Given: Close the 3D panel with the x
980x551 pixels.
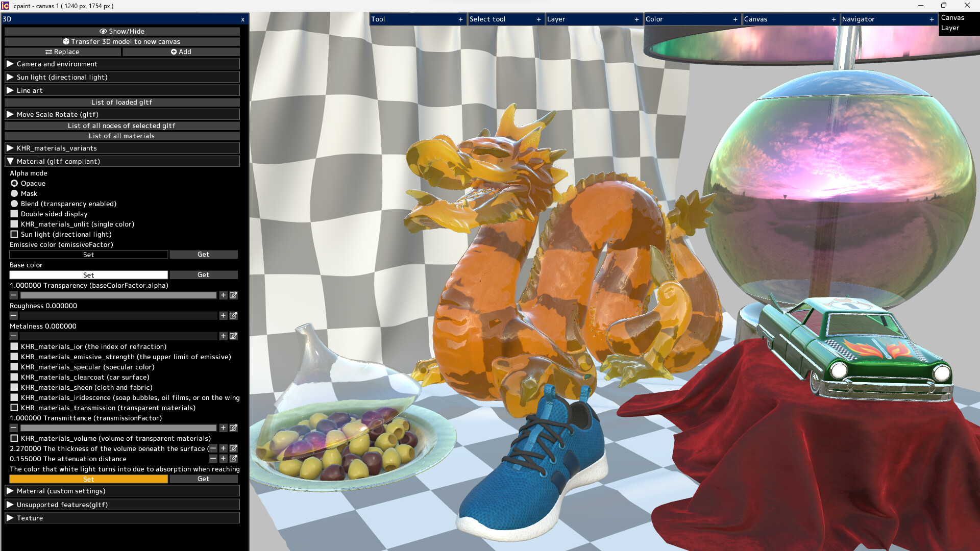Looking at the screenshot, I should coord(242,19).
